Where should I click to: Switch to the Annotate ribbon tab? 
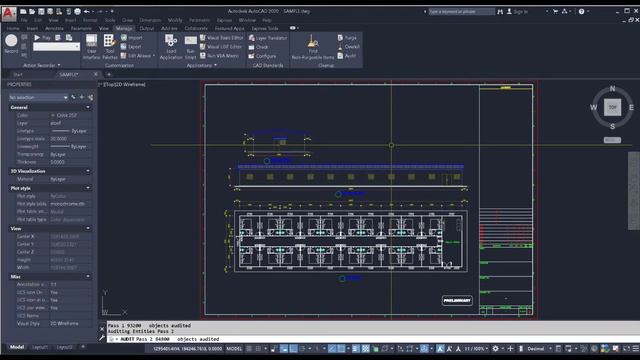(54, 29)
